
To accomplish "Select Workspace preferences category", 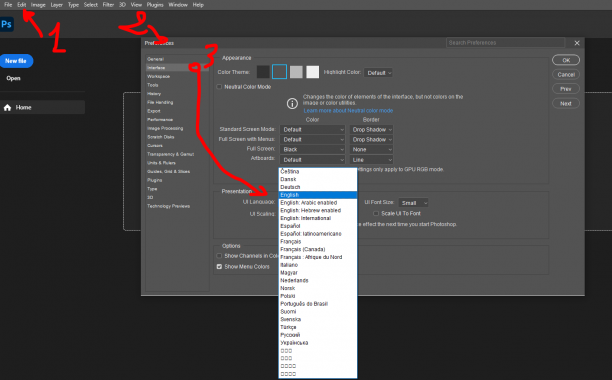I will pos(158,76).
